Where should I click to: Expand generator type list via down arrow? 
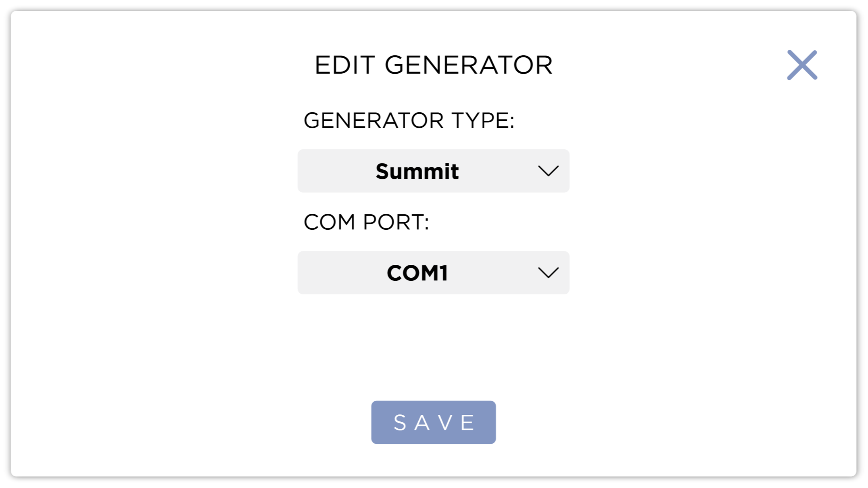click(548, 171)
